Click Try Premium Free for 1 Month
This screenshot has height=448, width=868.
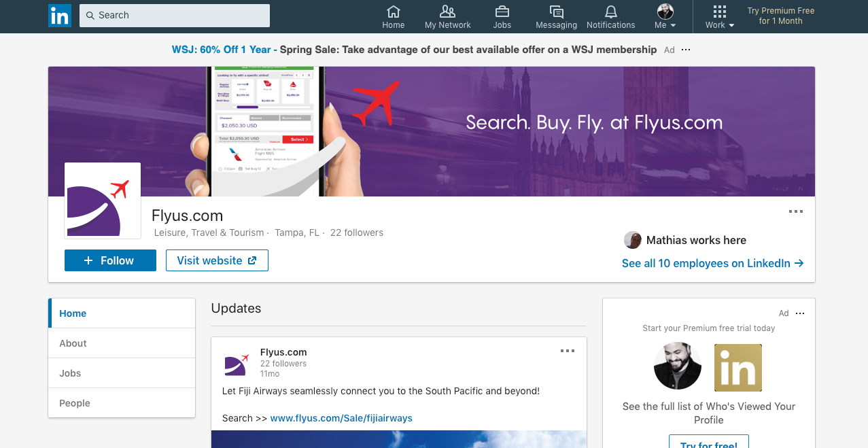pos(780,16)
